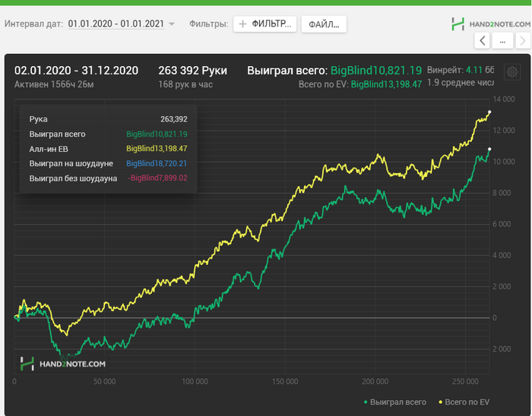Viewport: 532px width, 416px height.
Task: Click the HAND2NOTE.COM logo at top right
Action: pyautogui.click(x=491, y=24)
